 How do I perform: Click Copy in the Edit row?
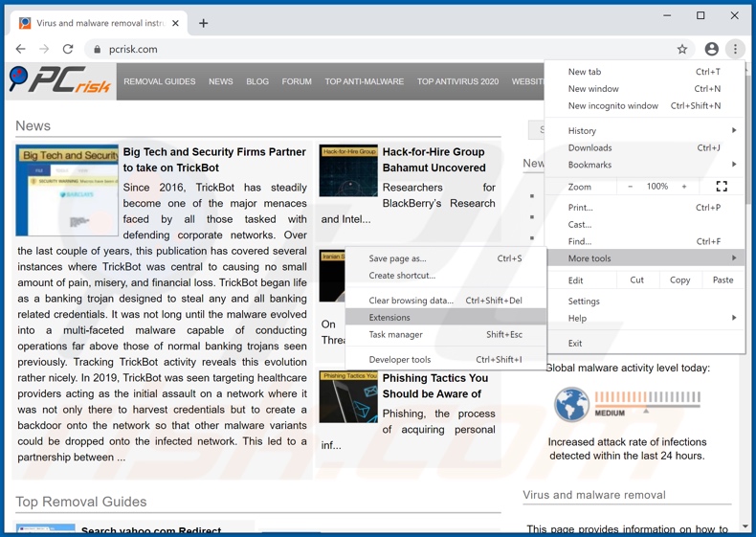click(679, 280)
